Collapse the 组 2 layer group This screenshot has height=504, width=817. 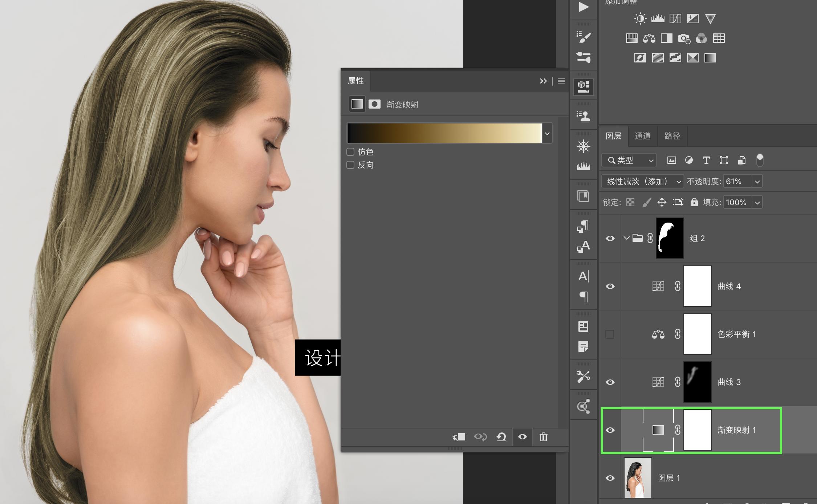click(626, 238)
